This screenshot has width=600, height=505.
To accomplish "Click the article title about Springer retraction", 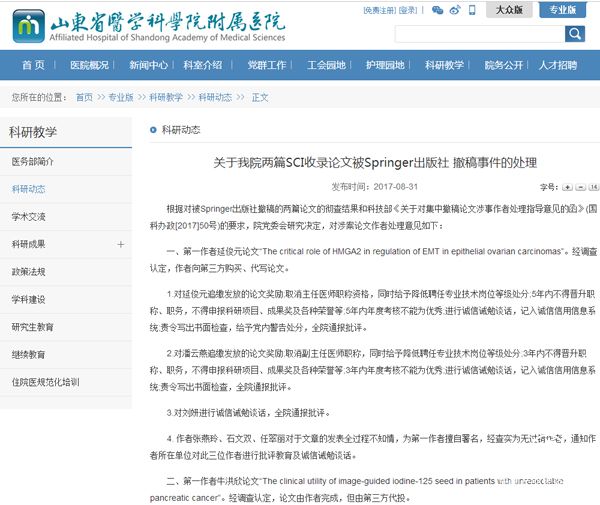I will (x=375, y=163).
